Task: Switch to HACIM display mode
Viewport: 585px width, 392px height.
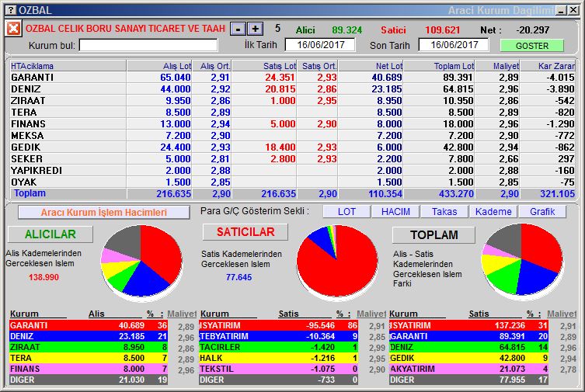Action: click(x=395, y=212)
